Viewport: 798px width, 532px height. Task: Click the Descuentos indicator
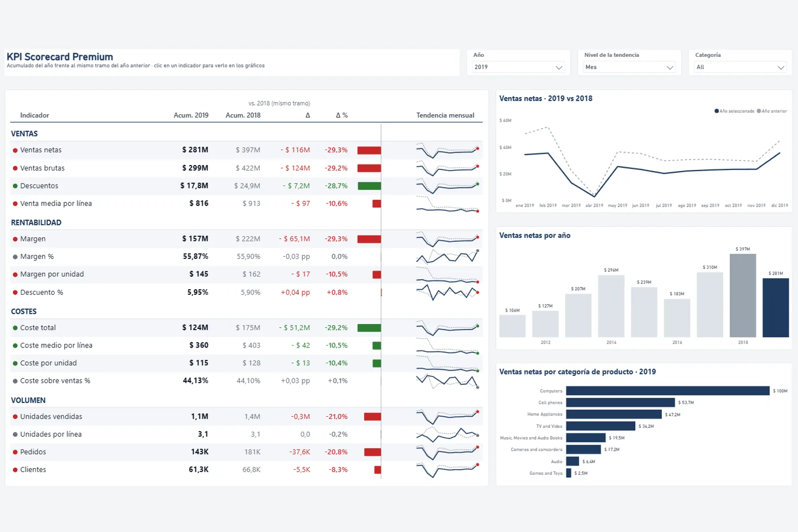[246, 186]
